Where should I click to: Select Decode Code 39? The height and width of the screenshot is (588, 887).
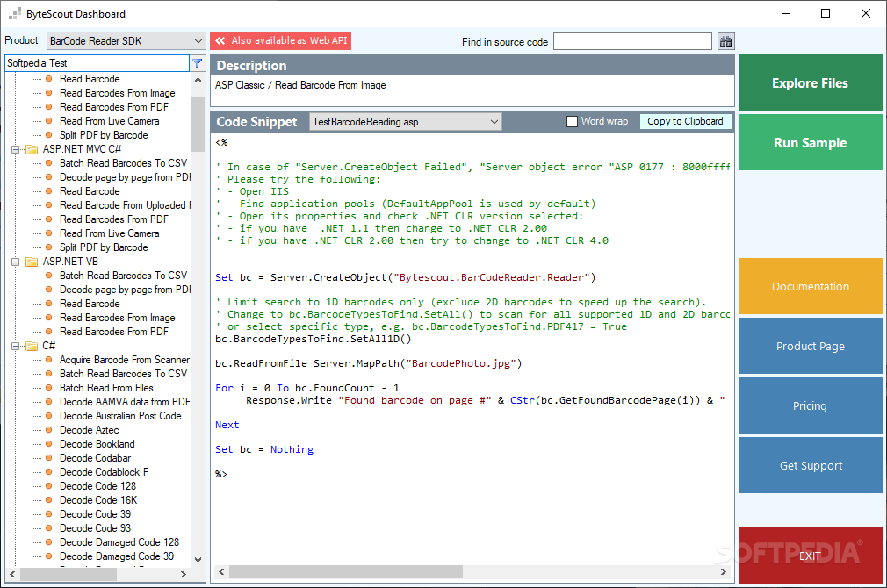coord(95,514)
